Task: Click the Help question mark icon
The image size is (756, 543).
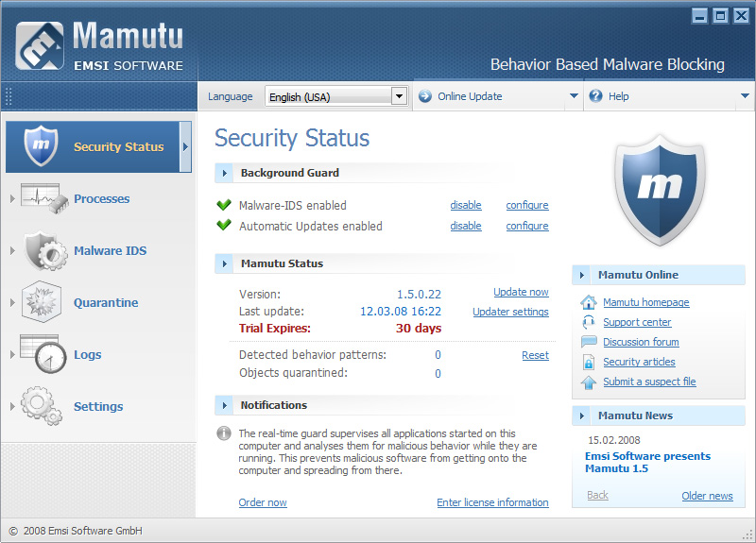Action: [x=596, y=96]
